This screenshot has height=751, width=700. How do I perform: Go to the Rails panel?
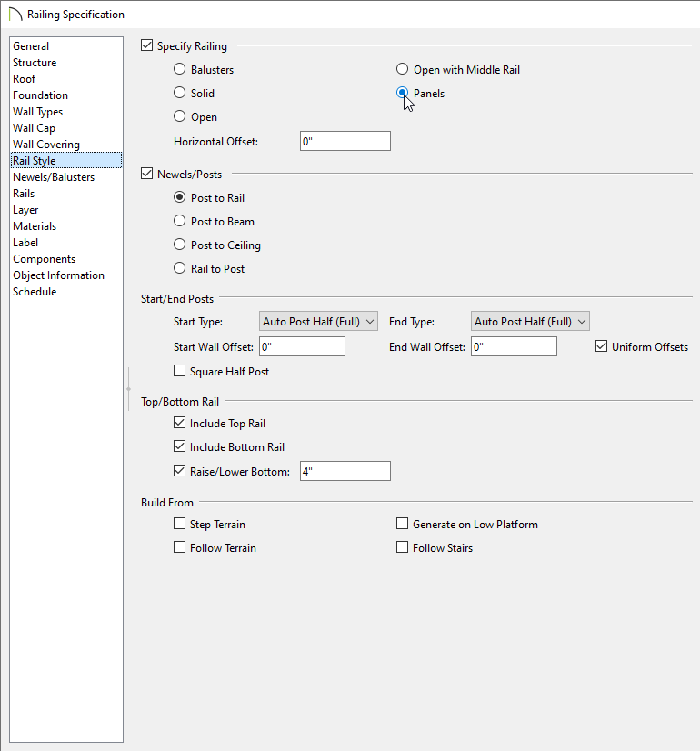pos(24,194)
